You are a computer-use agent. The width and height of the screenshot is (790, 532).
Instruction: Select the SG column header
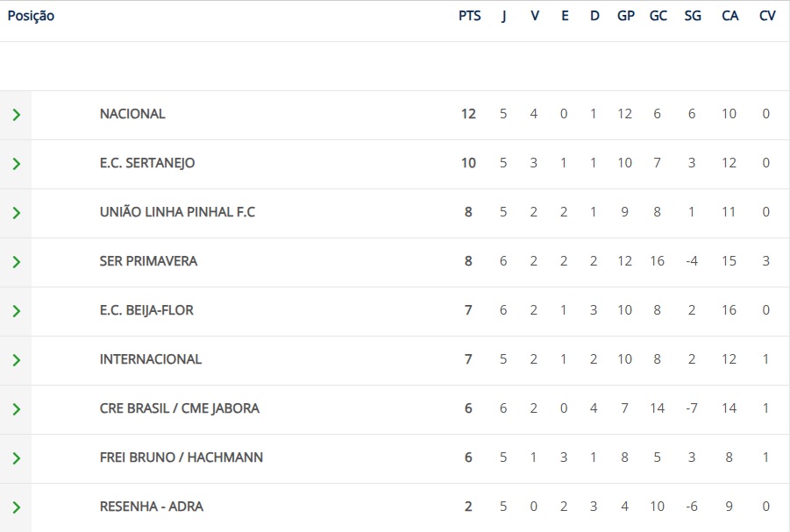[693, 16]
